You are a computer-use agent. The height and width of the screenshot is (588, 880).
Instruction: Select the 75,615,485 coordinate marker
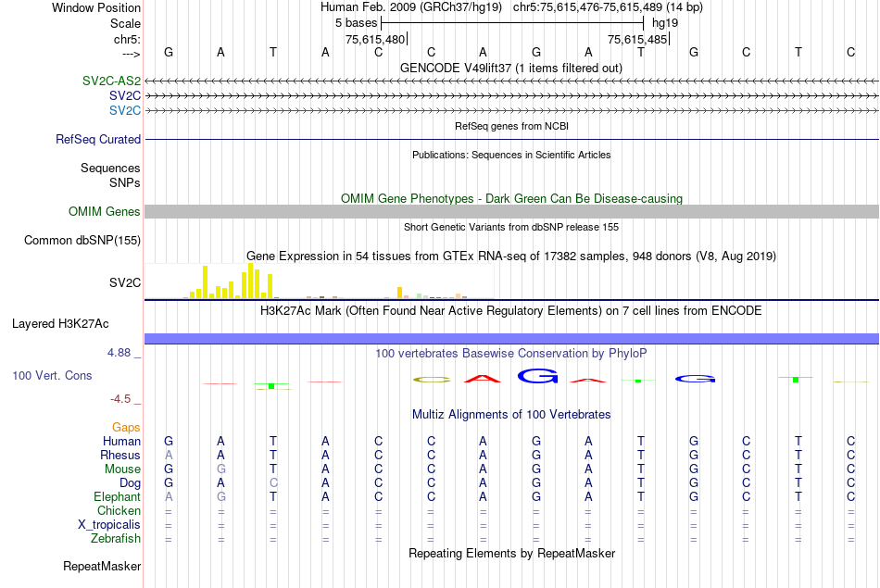point(637,39)
